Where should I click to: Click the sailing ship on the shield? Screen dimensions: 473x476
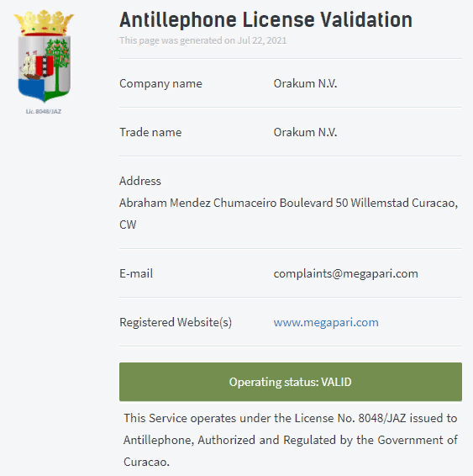29,66
